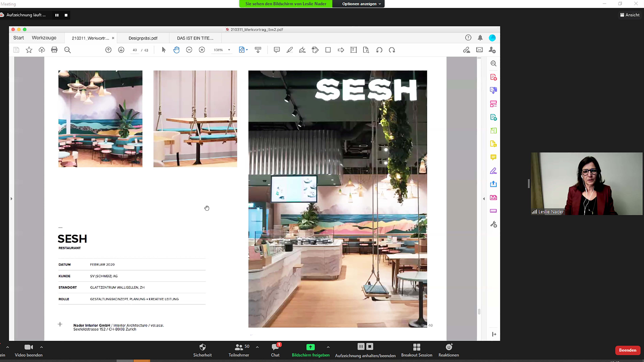Screen dimensions: 644x362
Task: Switch to the Ansicht view layout
Action: [630, 15]
